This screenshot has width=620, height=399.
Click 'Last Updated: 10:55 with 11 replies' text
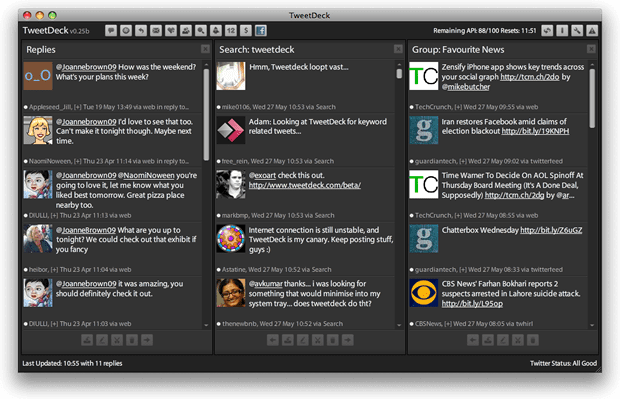tap(72, 363)
